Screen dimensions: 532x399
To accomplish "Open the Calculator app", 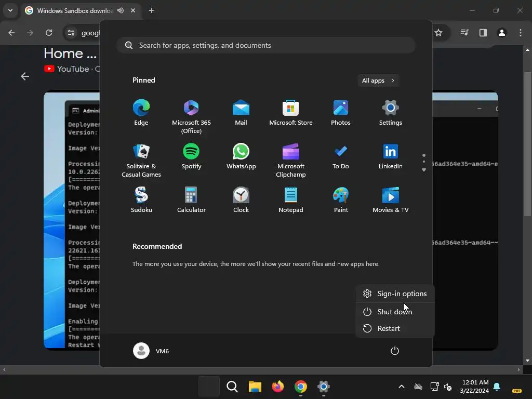I will pyautogui.click(x=191, y=200).
